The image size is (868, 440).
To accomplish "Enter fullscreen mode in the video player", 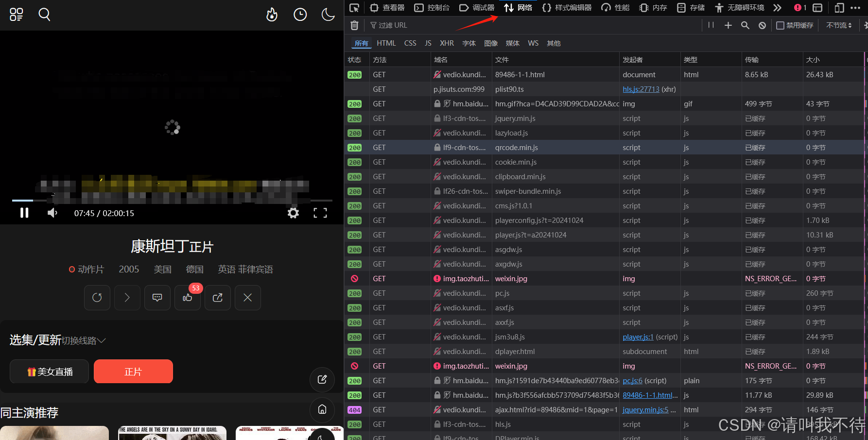I will pos(320,213).
